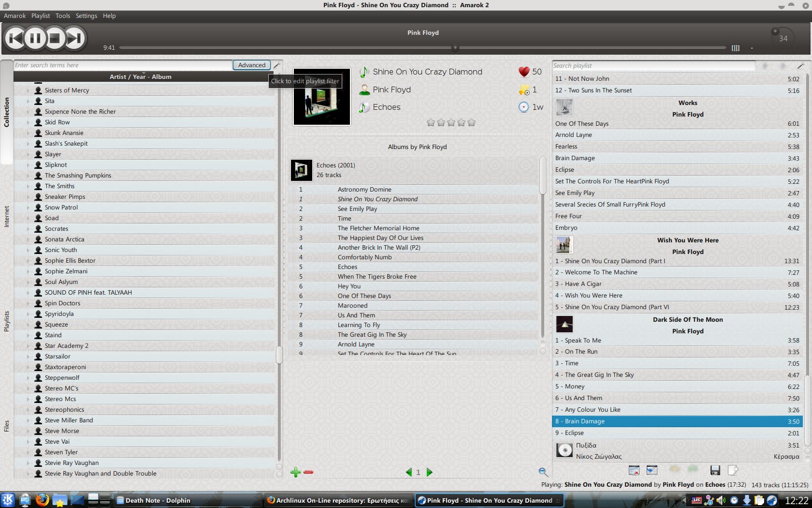
Task: Click the red heart score icon
Action: click(x=524, y=72)
